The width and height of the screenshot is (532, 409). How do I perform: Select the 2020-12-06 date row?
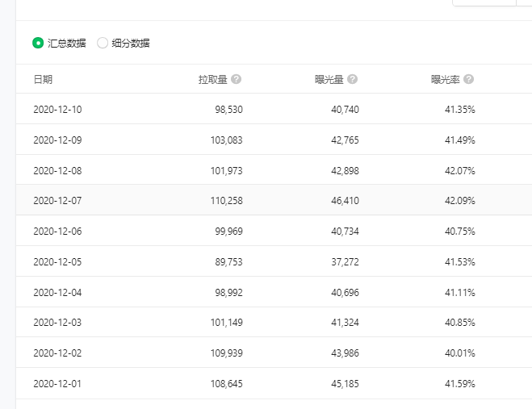click(x=274, y=231)
